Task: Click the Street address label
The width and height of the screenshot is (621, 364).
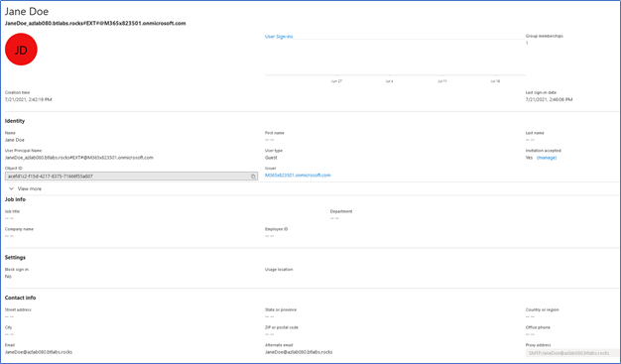Action: click(x=18, y=309)
